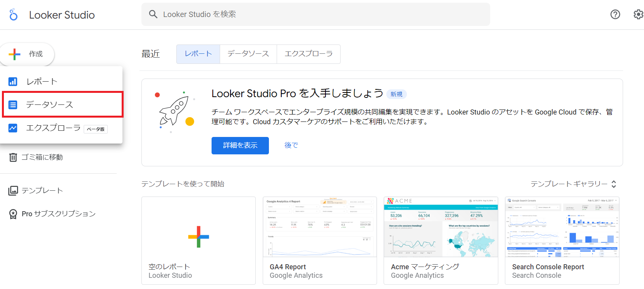
Task: Switch to the データソース tab under 最近
Action: click(248, 54)
